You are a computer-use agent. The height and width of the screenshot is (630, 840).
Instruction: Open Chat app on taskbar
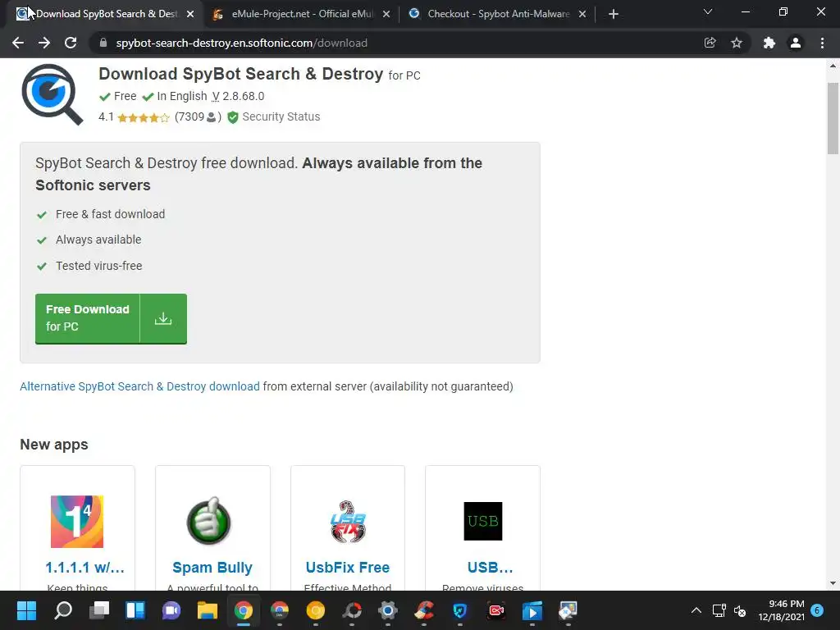coord(171,610)
